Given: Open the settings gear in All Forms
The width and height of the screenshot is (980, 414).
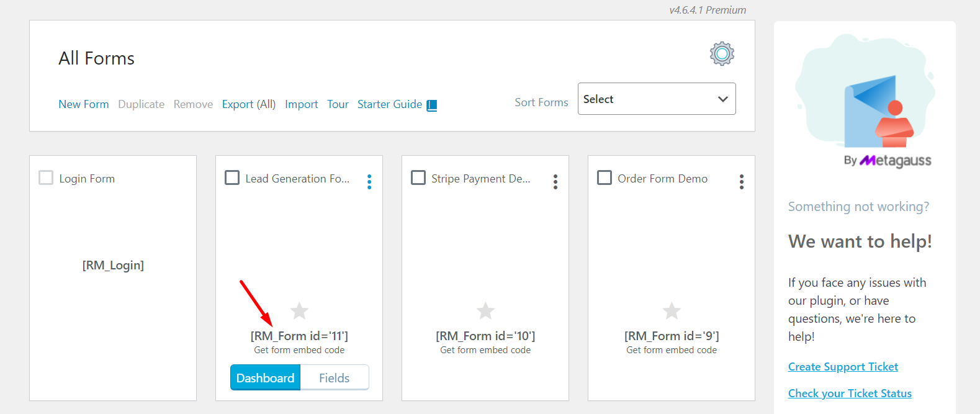Looking at the screenshot, I should tap(722, 54).
